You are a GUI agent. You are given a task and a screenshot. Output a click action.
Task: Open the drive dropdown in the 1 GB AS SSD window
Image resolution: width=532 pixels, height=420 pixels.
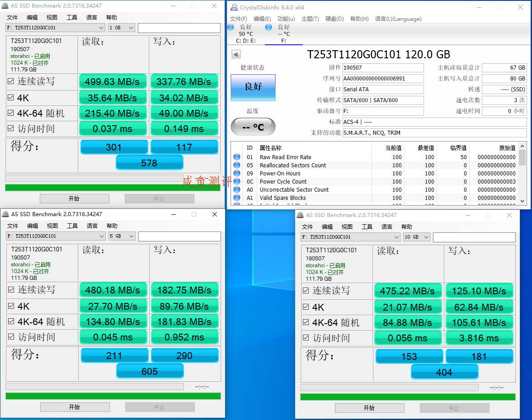[55, 28]
